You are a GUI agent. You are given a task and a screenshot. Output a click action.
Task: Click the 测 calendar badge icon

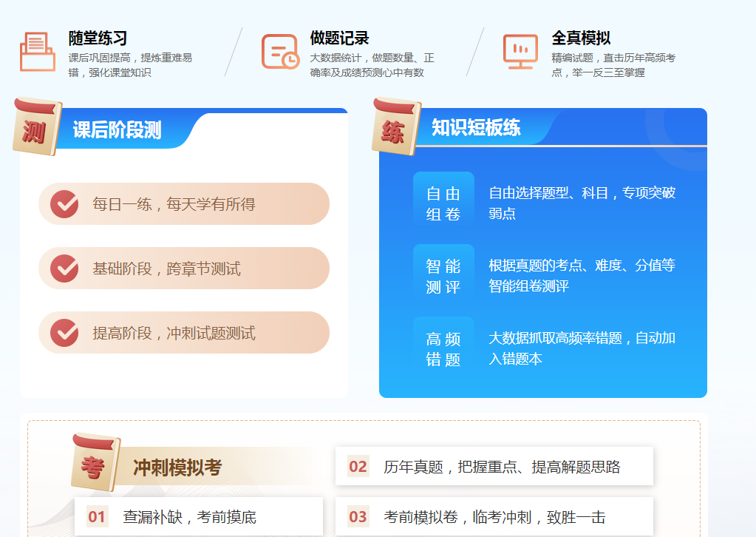click(x=37, y=127)
